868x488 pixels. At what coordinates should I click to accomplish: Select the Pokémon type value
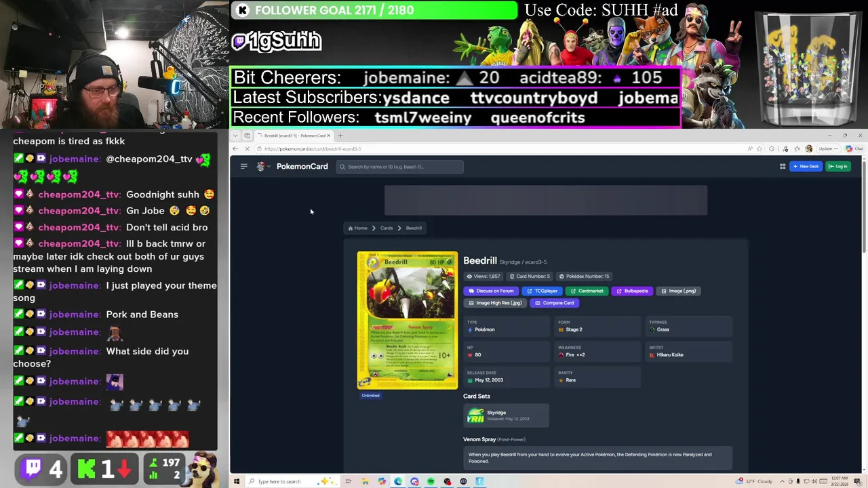[484, 330]
